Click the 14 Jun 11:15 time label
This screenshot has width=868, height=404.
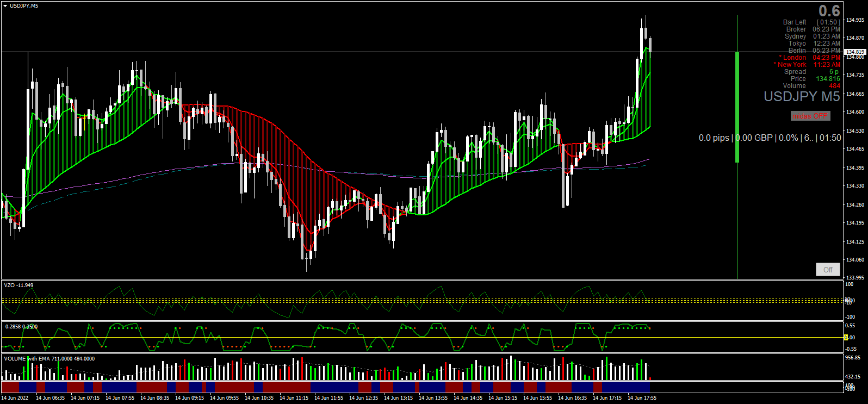[x=294, y=398]
